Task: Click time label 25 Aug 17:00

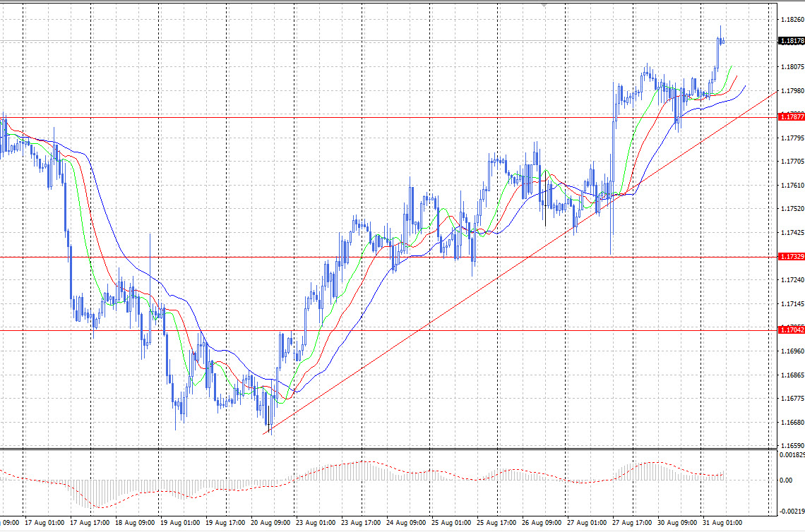Action: [496, 523]
